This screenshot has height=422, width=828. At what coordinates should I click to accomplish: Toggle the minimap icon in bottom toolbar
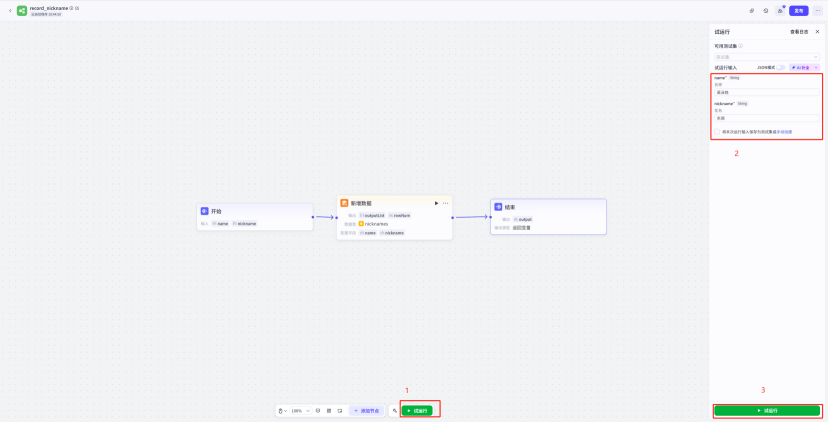[340, 410]
